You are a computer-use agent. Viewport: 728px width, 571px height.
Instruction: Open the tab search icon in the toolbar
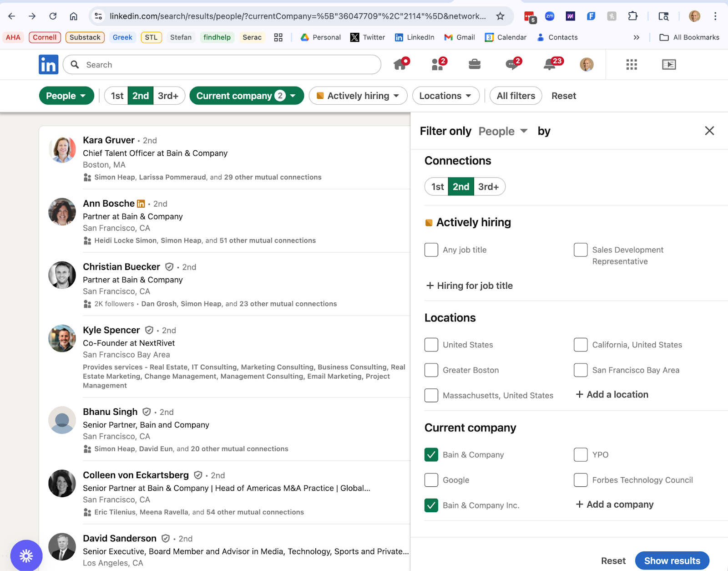point(663,16)
